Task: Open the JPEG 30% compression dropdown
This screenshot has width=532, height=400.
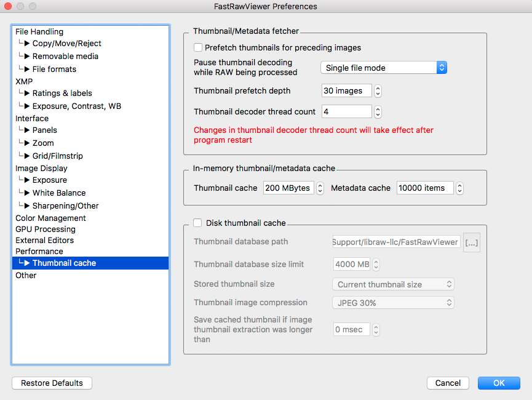Action: point(393,303)
